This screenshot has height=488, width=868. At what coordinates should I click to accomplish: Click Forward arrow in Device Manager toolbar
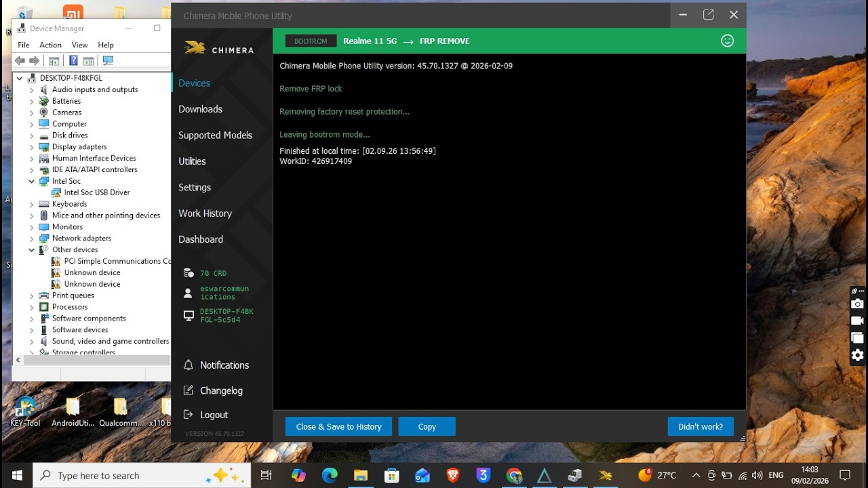[35, 61]
